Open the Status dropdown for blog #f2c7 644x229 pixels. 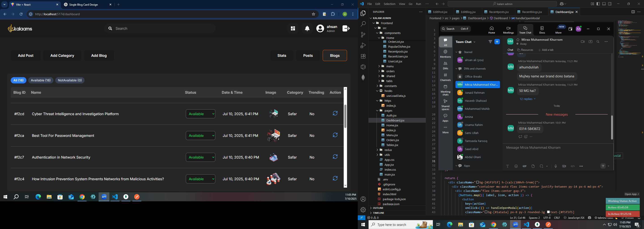[201, 157]
